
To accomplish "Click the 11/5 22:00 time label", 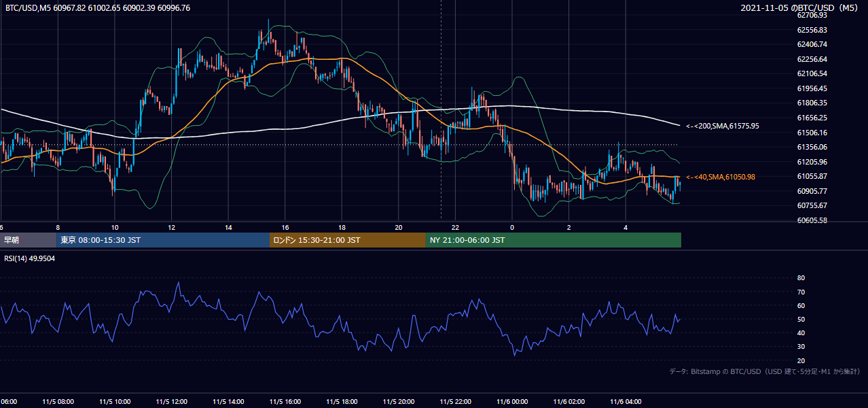I will 455,401.
